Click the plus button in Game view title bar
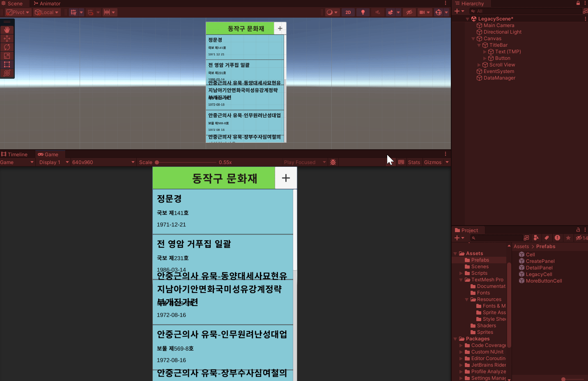The height and width of the screenshot is (381, 588). 286,178
